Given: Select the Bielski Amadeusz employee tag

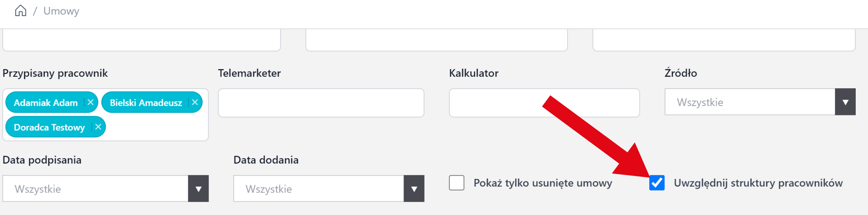Looking at the screenshot, I should point(146,103).
